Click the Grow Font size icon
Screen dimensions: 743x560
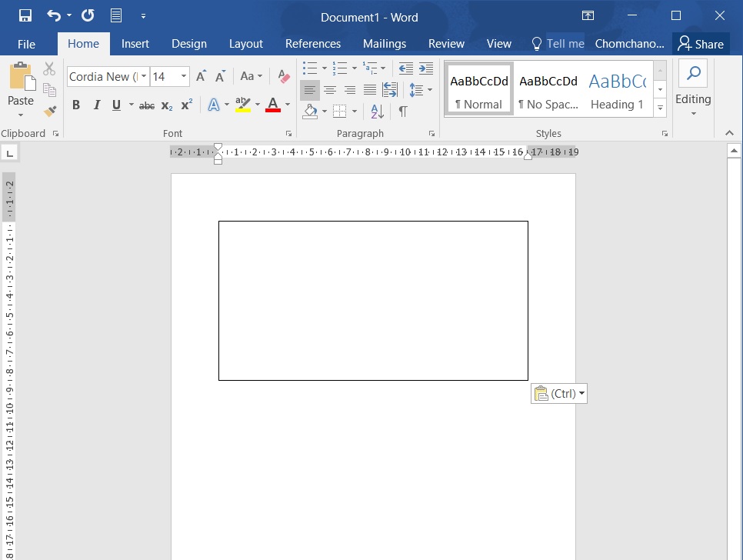(x=201, y=76)
